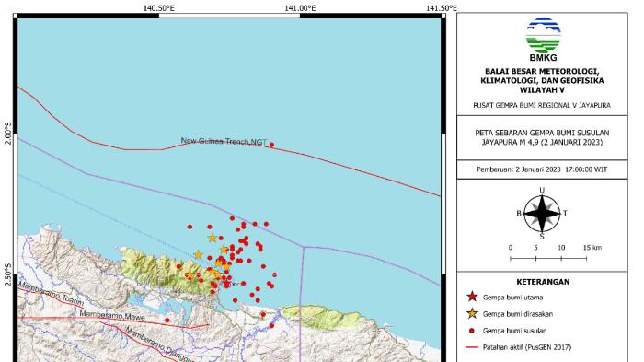Click the BMKG text under the logo
This screenshot has width=644, height=362.
543,58
